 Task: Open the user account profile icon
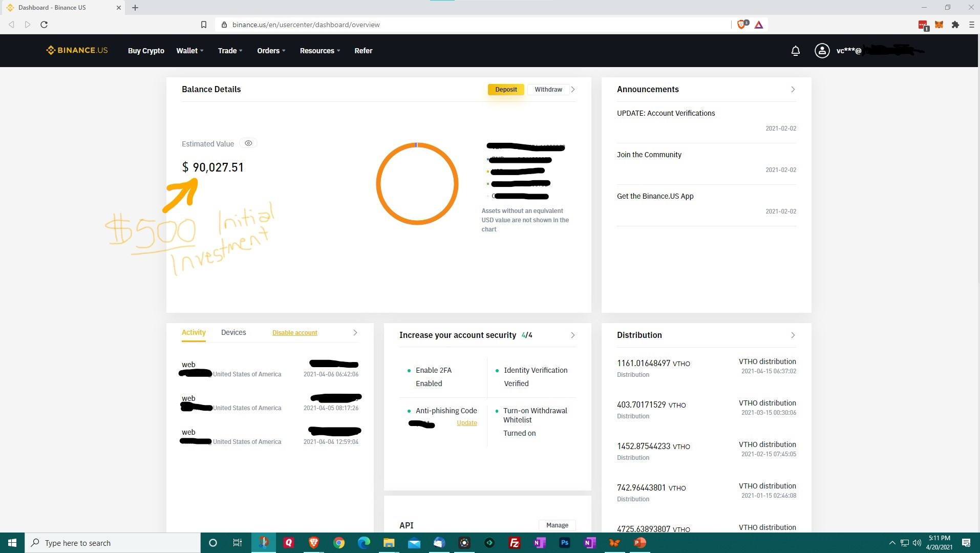pos(822,51)
